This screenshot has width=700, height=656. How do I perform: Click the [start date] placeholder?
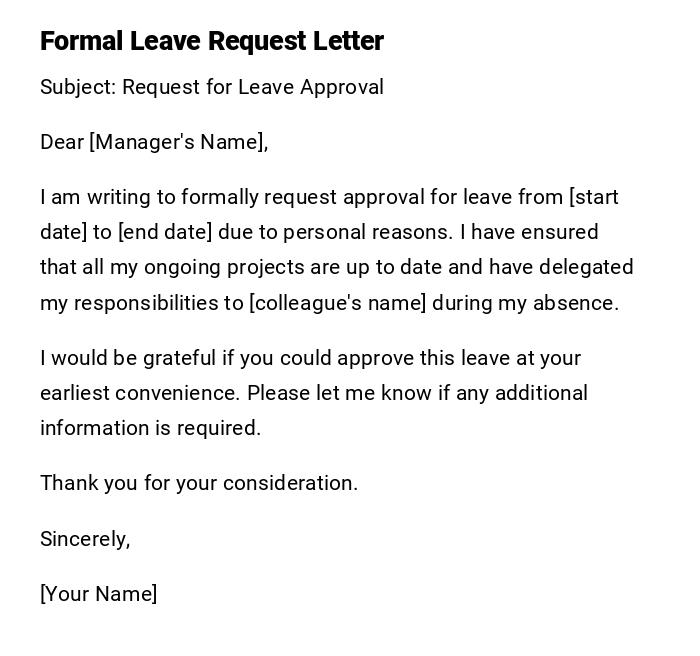594,197
